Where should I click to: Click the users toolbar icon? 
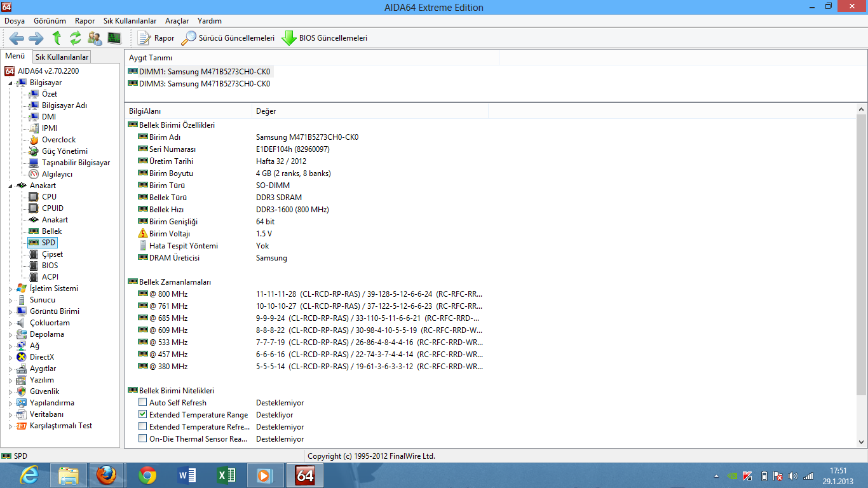[95, 38]
